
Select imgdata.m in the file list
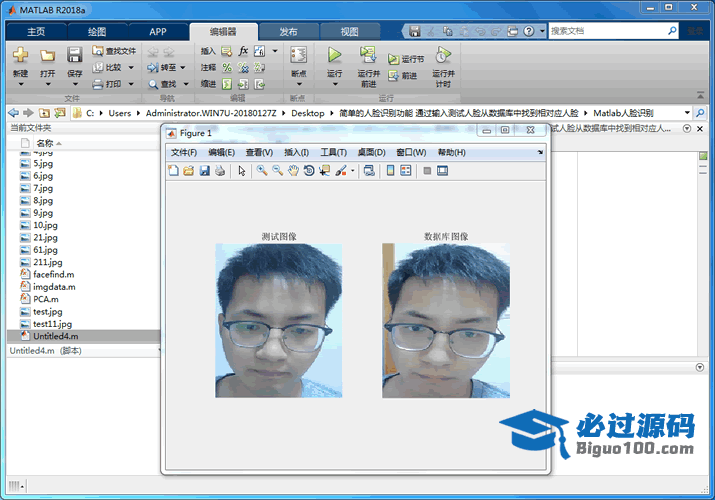54,287
